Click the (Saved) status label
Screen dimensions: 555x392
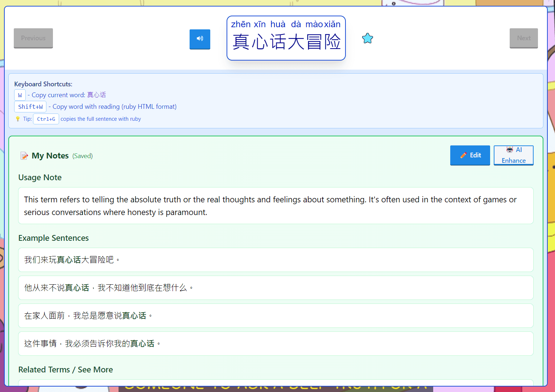click(82, 156)
